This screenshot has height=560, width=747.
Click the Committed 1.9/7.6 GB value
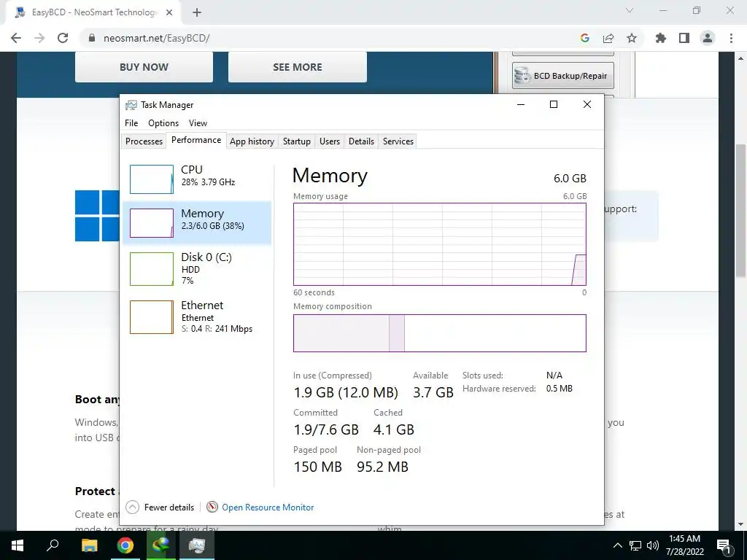tap(326, 429)
